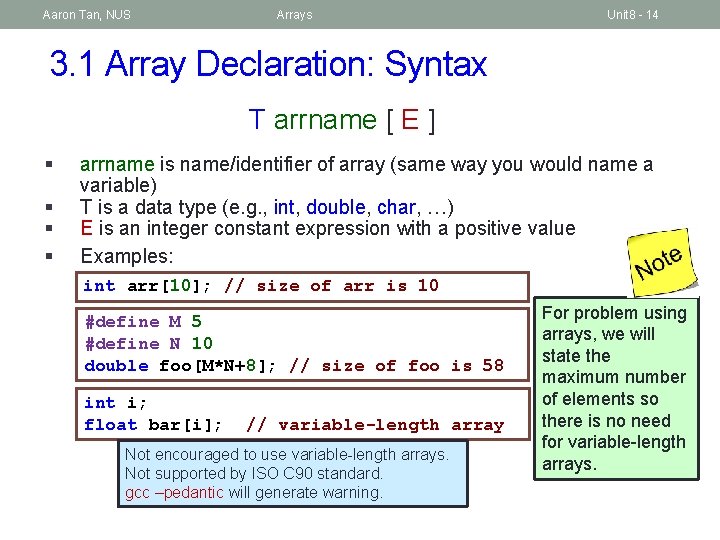720x540 pixels.
Task: Click the code line "#define N 10"
Action: click(149, 343)
